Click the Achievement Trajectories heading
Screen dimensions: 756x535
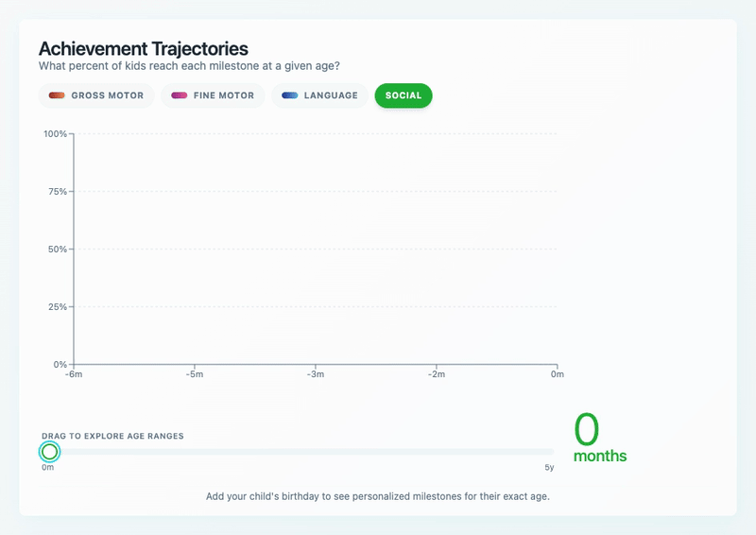coord(143,48)
